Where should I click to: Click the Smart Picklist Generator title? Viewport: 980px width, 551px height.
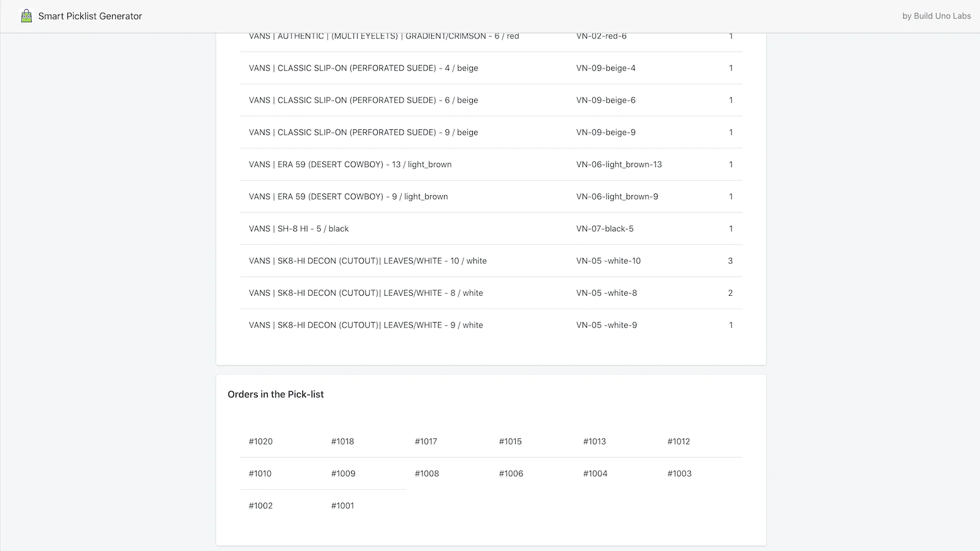pyautogui.click(x=90, y=16)
